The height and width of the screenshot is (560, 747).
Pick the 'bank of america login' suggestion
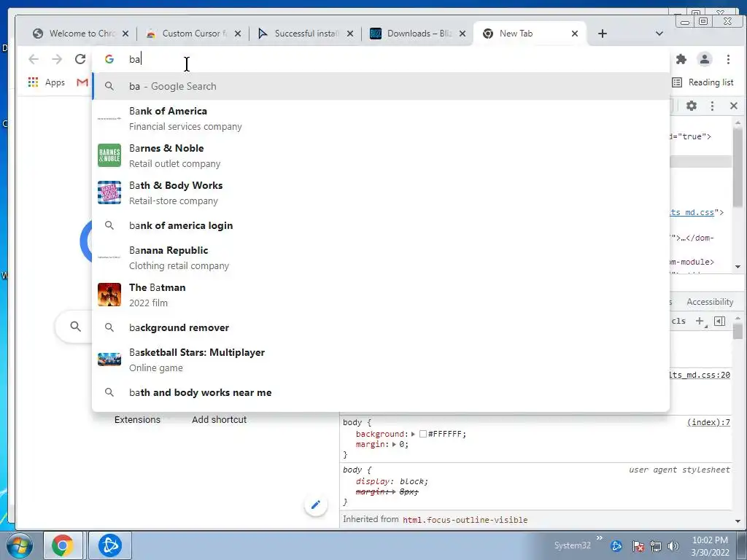[381, 225]
